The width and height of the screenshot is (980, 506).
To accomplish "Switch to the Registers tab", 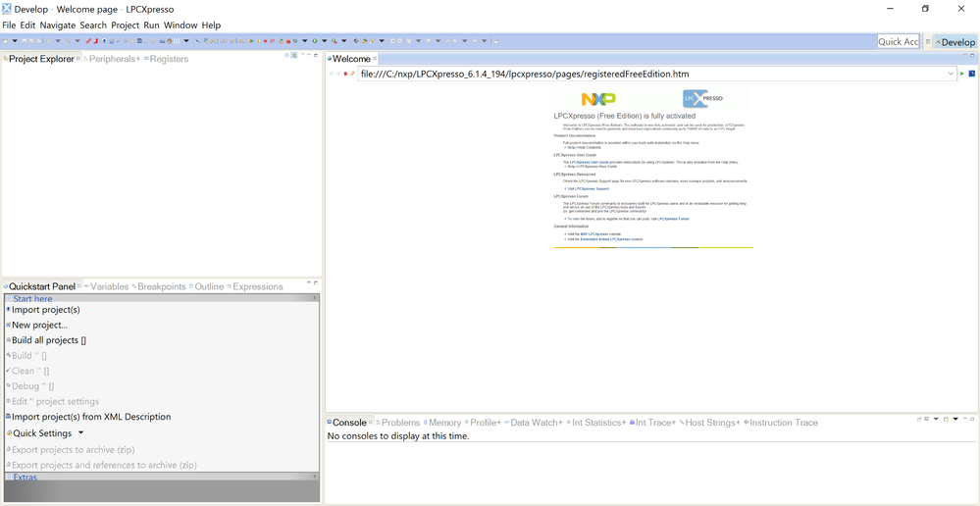I will 166,59.
